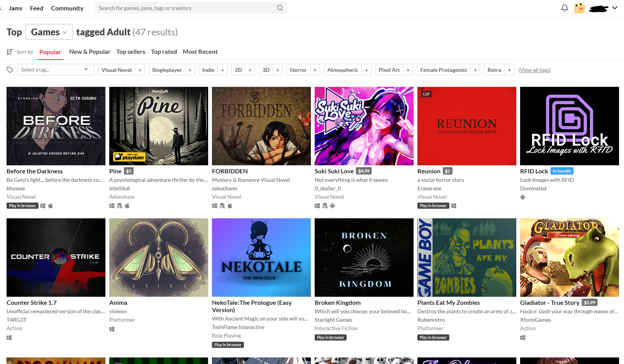Viewport: 624px width, 364px height.
Task: Click Windows icon under Counter Strike 1.7
Action: click(9, 337)
